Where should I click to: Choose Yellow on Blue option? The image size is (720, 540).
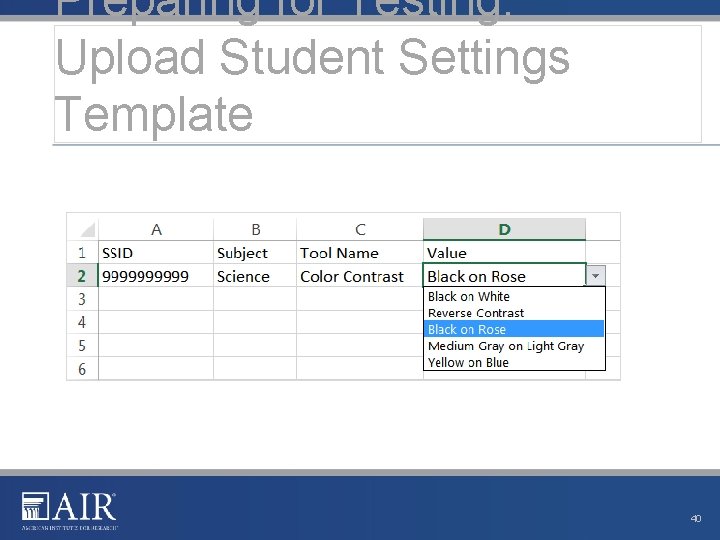pyautogui.click(x=514, y=362)
